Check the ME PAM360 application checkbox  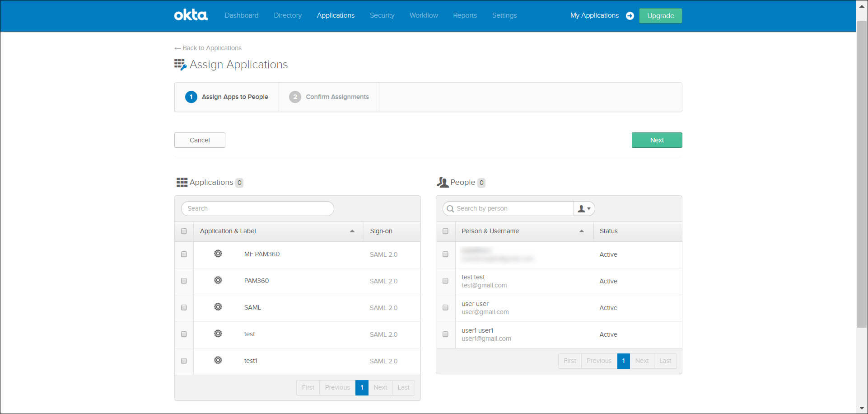point(184,254)
